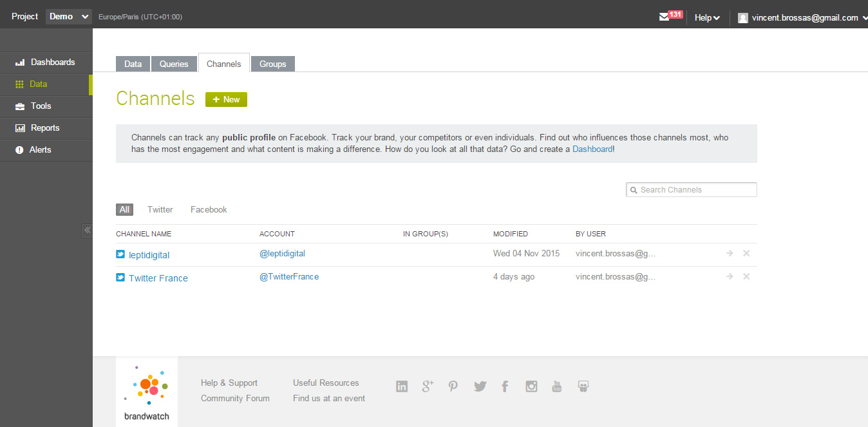Open the Facebook icon in the footer
The width and height of the screenshot is (868, 427).
[505, 386]
